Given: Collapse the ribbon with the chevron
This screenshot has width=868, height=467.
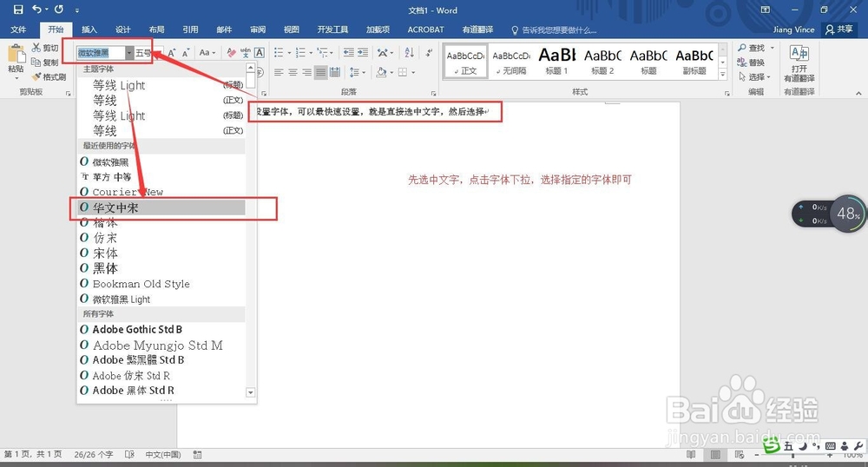Looking at the screenshot, I should pyautogui.click(x=858, y=93).
